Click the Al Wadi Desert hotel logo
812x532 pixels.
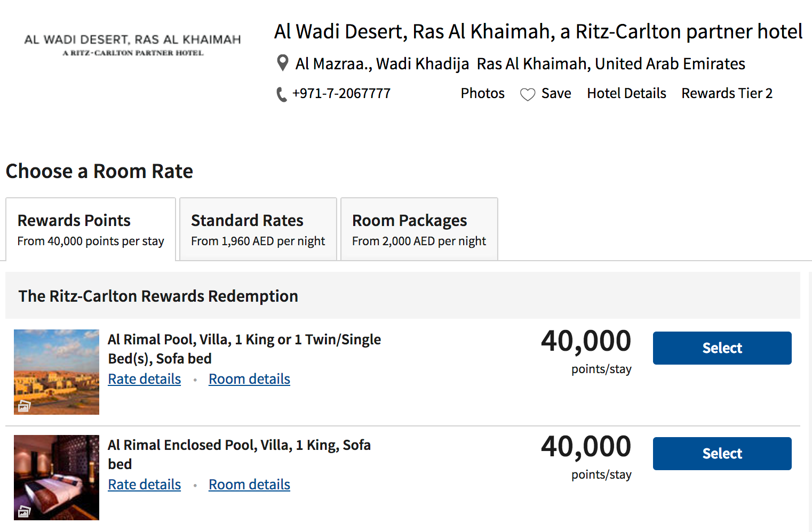click(x=133, y=45)
